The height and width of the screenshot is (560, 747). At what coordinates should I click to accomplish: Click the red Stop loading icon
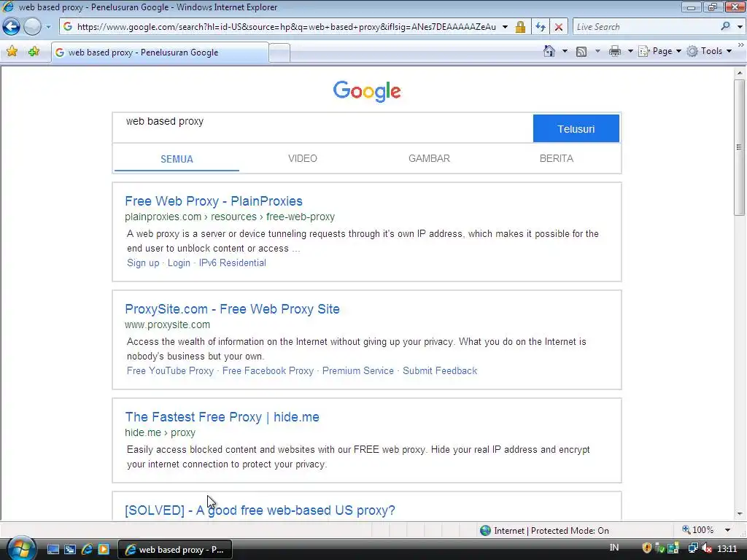tap(559, 27)
